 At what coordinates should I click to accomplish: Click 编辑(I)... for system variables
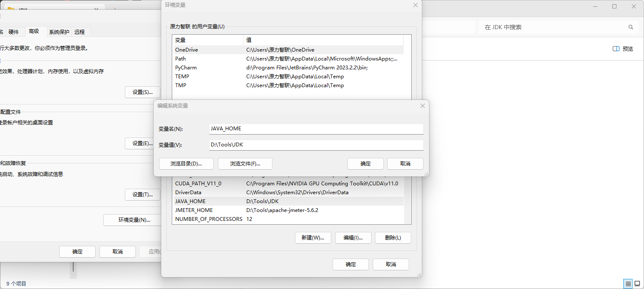tap(353, 238)
